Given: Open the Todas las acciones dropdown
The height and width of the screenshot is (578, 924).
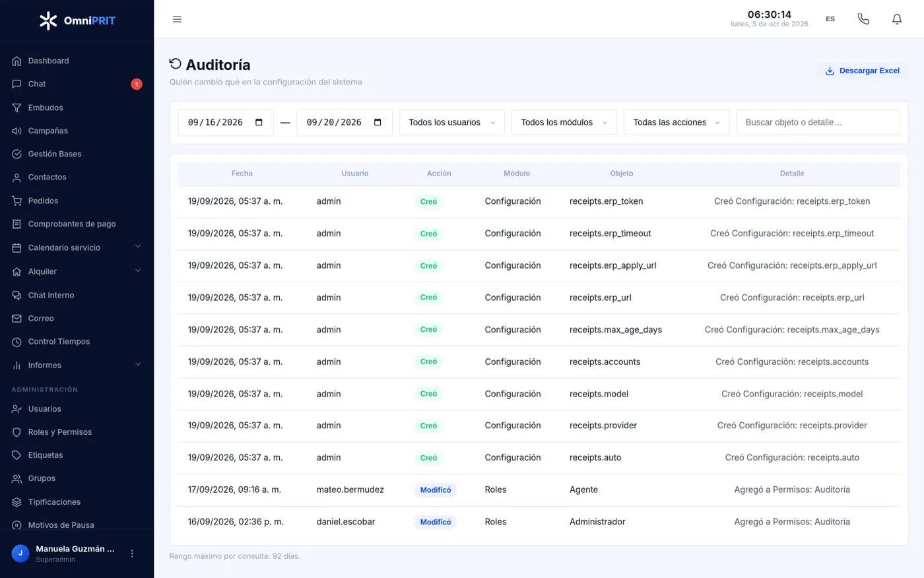Looking at the screenshot, I should coord(676,123).
